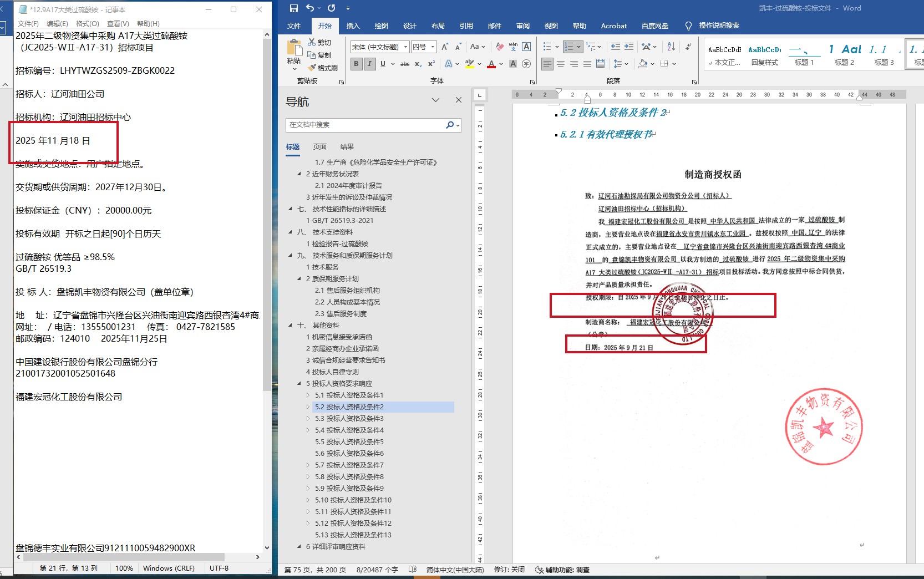Open the phonetic guide (wén) tool
This screenshot has height=579, width=924.
pos(513,47)
